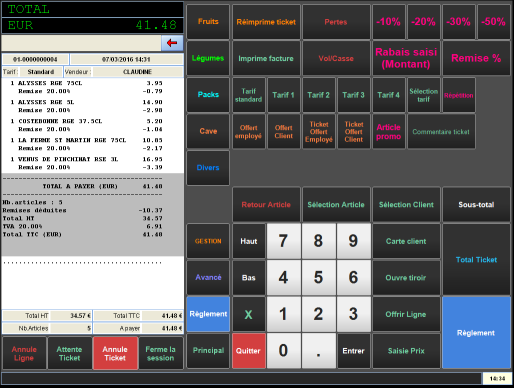Select Tarif 4
The width and height of the screenshot is (514, 388).
389,95
